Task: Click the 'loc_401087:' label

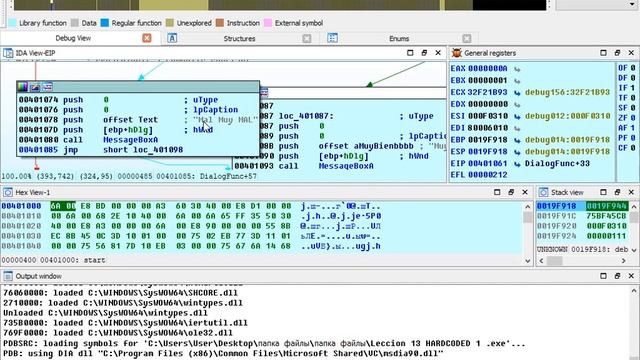Action: tap(306, 116)
